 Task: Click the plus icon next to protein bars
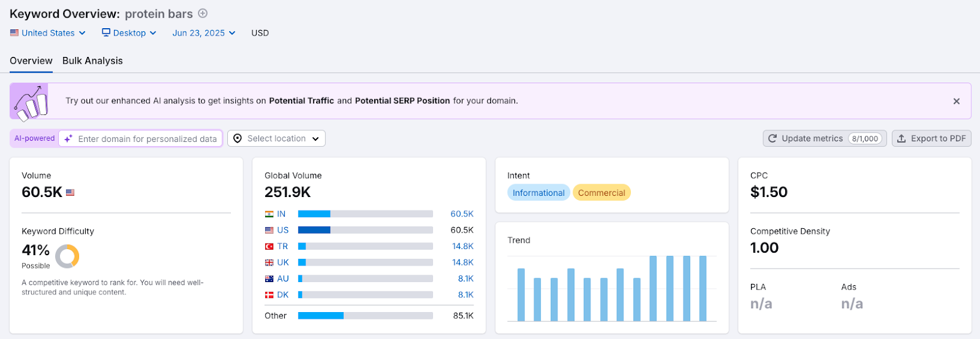pyautogui.click(x=203, y=13)
